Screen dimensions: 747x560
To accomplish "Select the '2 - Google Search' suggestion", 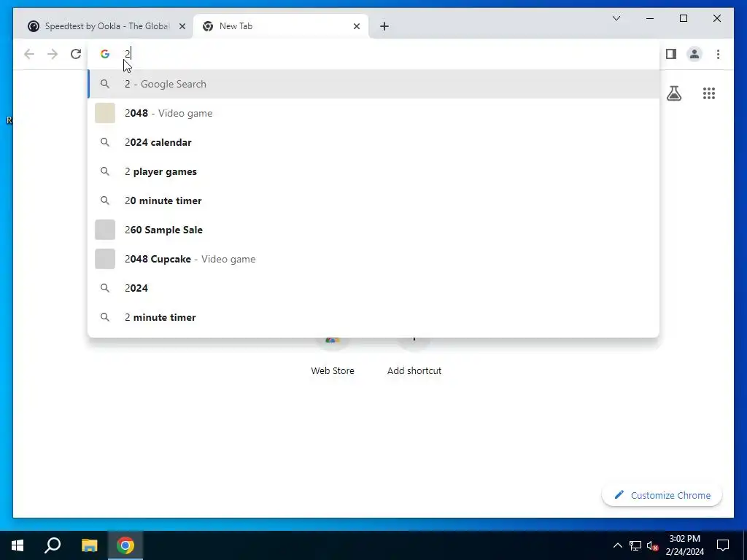I will click(x=374, y=84).
